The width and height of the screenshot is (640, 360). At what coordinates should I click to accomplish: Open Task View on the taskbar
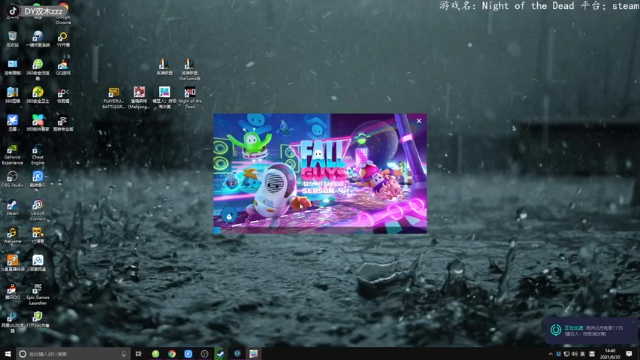pyautogui.click(x=138, y=354)
